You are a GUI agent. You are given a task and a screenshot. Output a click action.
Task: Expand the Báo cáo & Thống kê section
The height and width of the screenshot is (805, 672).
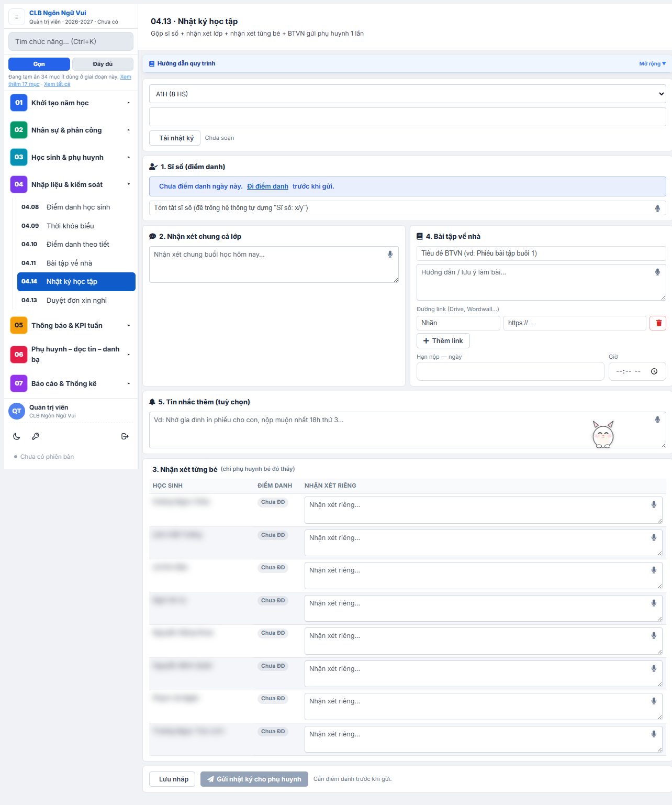click(71, 383)
